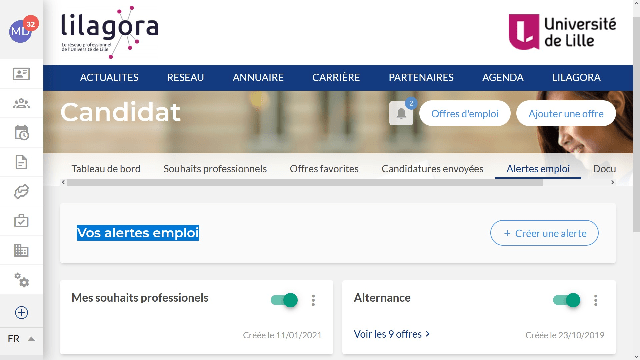Switch to the Offres favorites tab
The height and width of the screenshot is (360, 640).
(324, 169)
